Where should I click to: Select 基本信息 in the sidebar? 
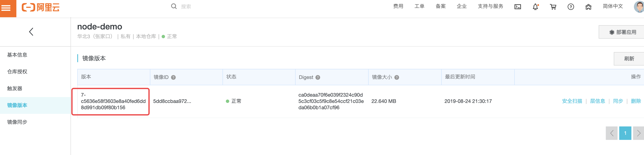(17, 55)
